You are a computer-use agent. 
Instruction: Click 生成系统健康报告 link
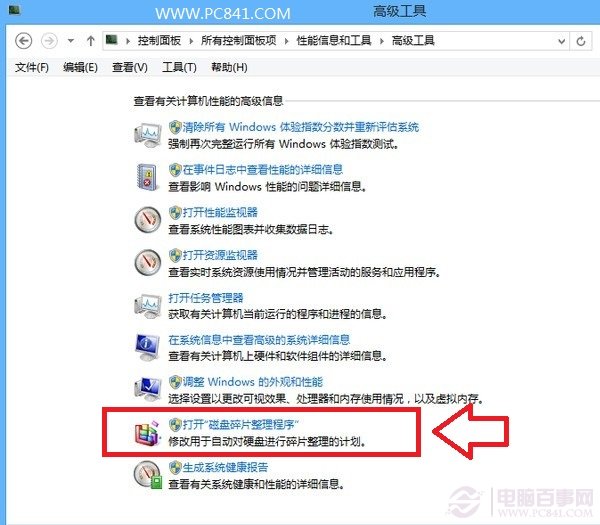point(225,467)
